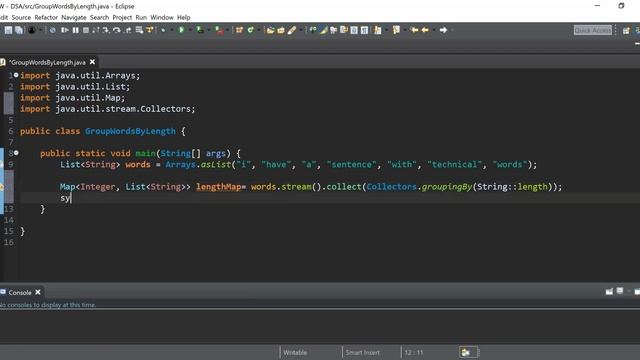Viewport: 640px width, 360px height.
Task: Open the Help menu
Action: [x=184, y=18]
